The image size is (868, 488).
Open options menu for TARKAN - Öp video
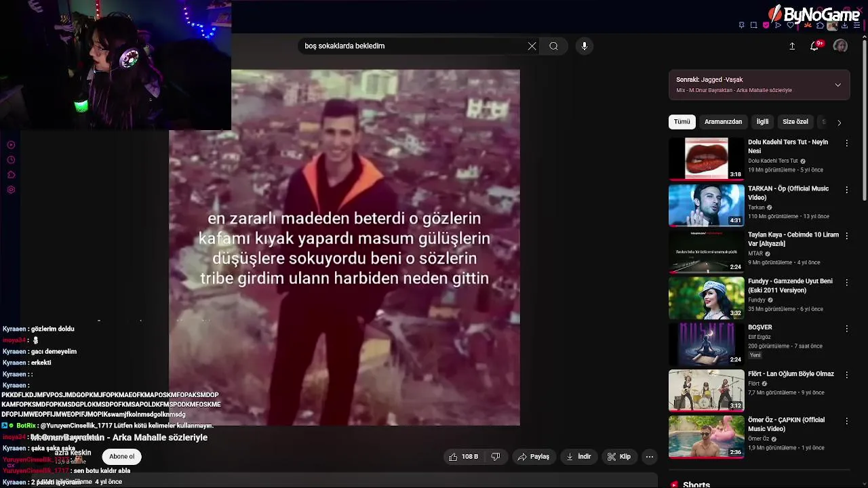[x=846, y=190]
